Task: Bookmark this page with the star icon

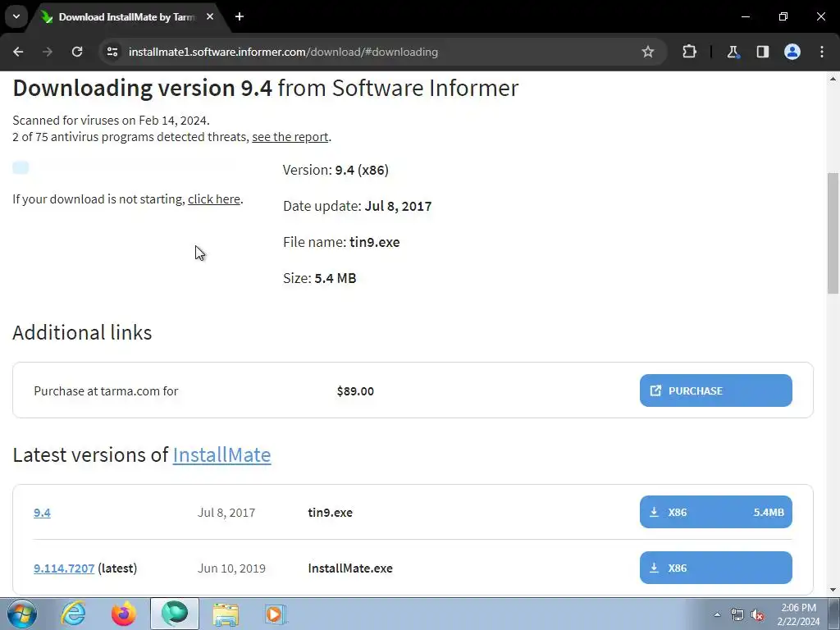Action: (648, 52)
